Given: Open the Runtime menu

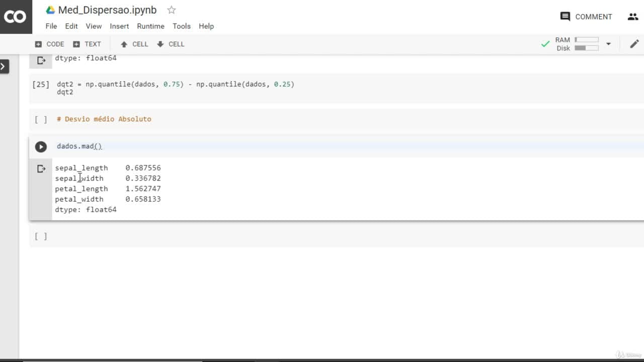Looking at the screenshot, I should [150, 26].
